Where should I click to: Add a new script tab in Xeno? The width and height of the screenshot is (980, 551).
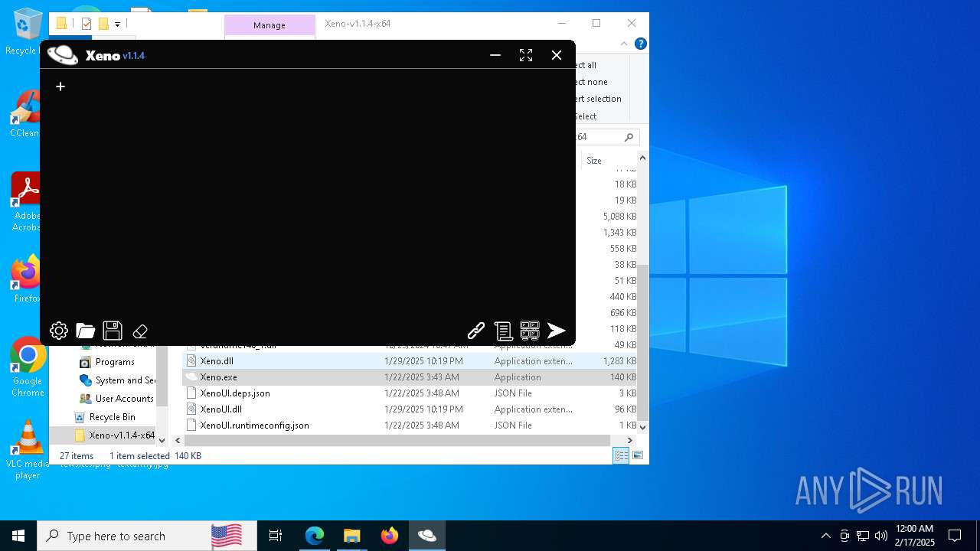pos(60,86)
